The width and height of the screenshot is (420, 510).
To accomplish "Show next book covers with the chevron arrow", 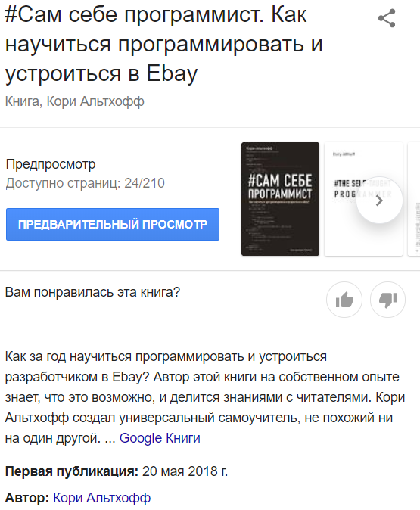I will click(x=379, y=201).
